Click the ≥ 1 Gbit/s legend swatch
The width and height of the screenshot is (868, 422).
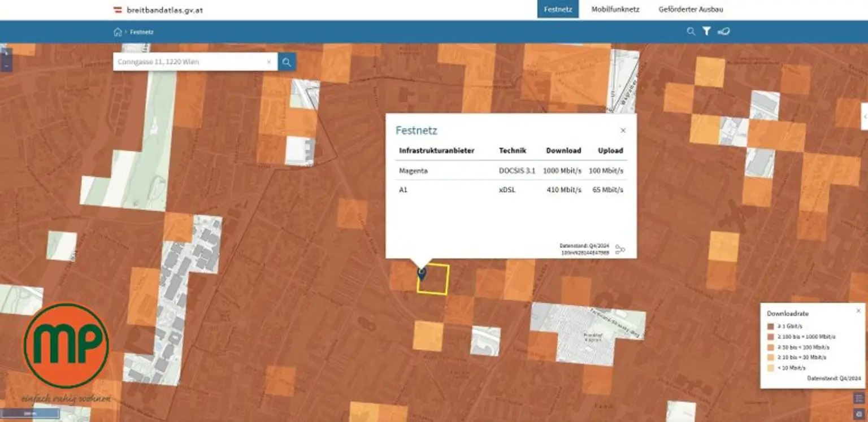click(770, 327)
